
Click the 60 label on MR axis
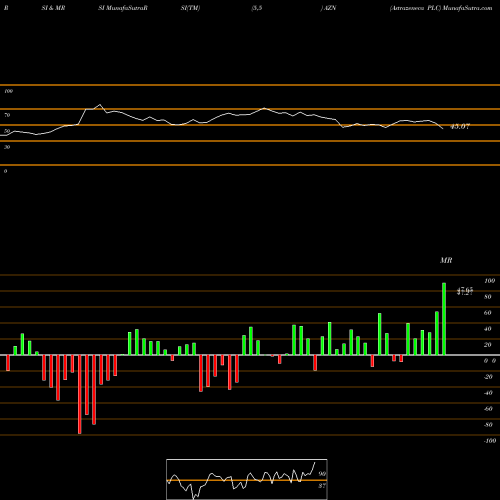click(x=488, y=313)
